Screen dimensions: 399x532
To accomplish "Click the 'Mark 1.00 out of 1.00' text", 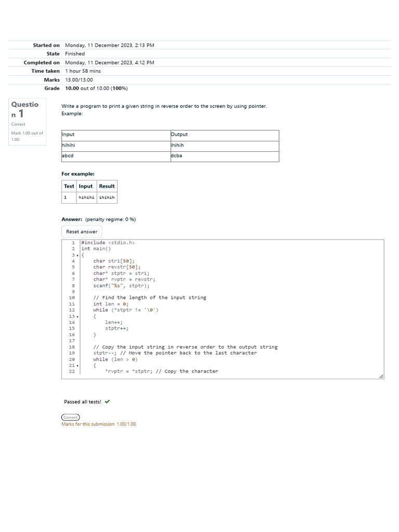I will click(x=27, y=136).
